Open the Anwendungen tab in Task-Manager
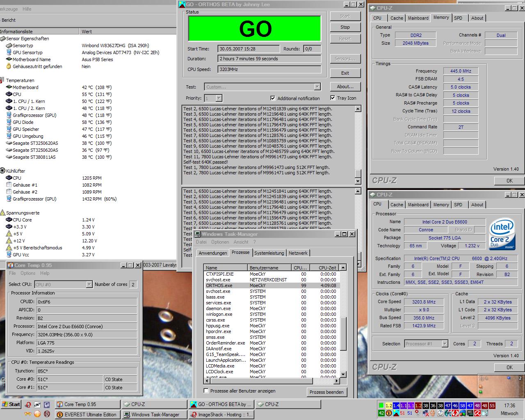The width and height of the screenshot is (525, 420). click(213, 253)
